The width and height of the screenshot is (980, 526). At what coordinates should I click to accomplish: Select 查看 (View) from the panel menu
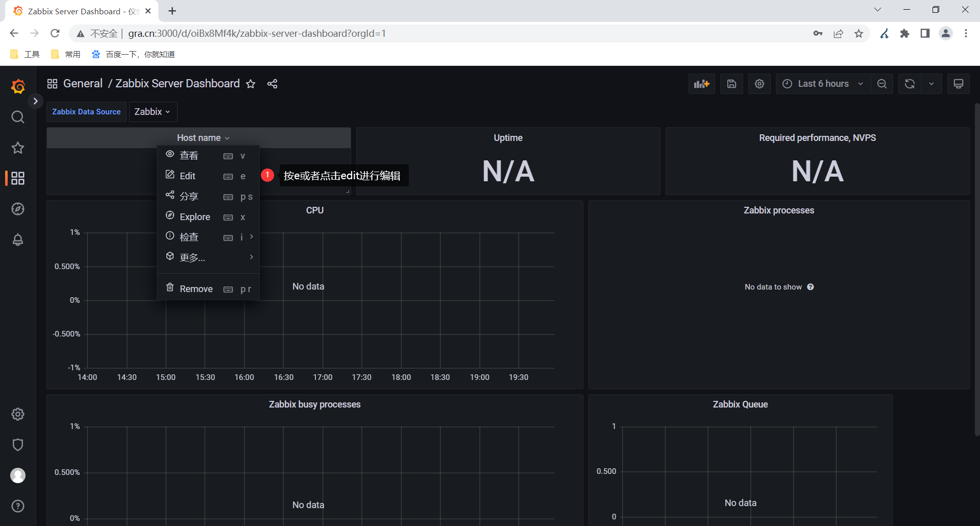point(208,155)
